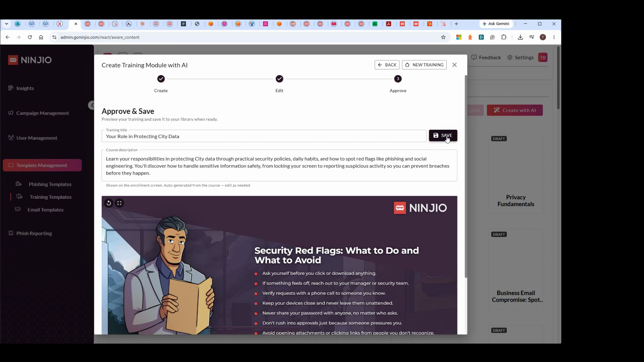
Task: Reload the page in the browser toolbar
Action: 30,37
